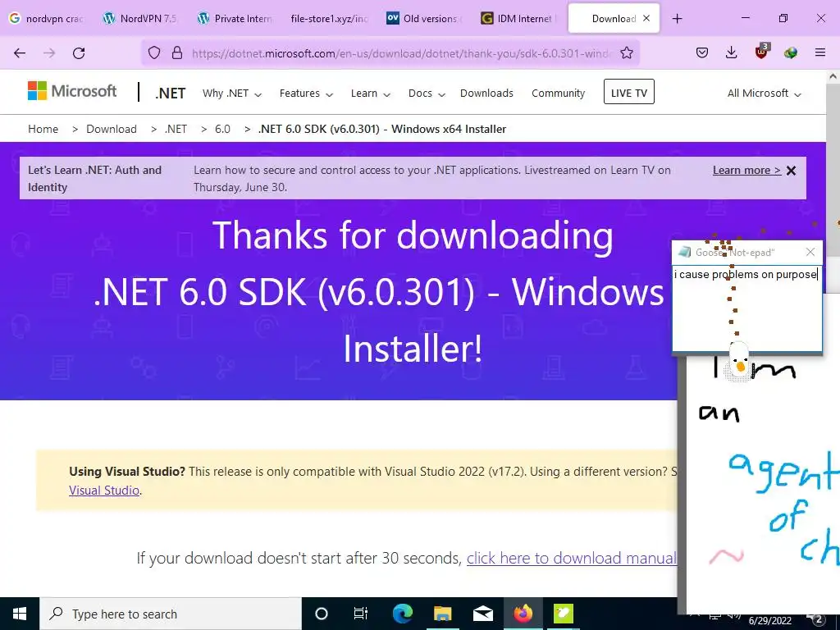
Task: Open the taskbar date display
Action: click(769, 621)
